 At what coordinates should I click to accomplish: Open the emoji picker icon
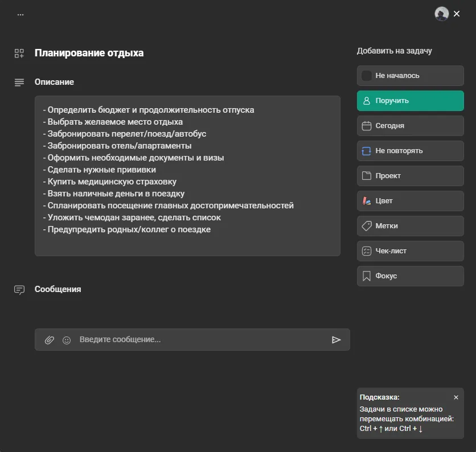pos(66,340)
